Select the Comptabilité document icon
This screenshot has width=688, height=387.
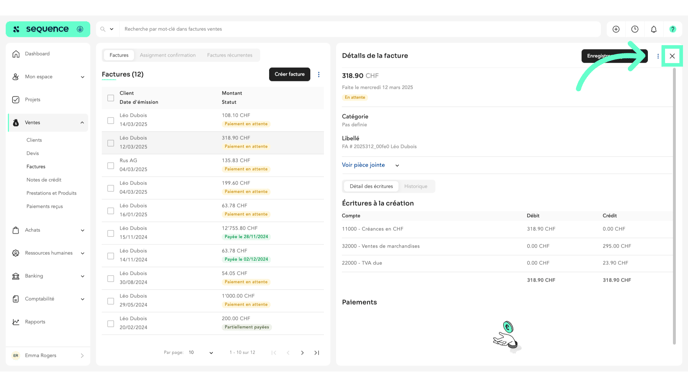pos(16,299)
